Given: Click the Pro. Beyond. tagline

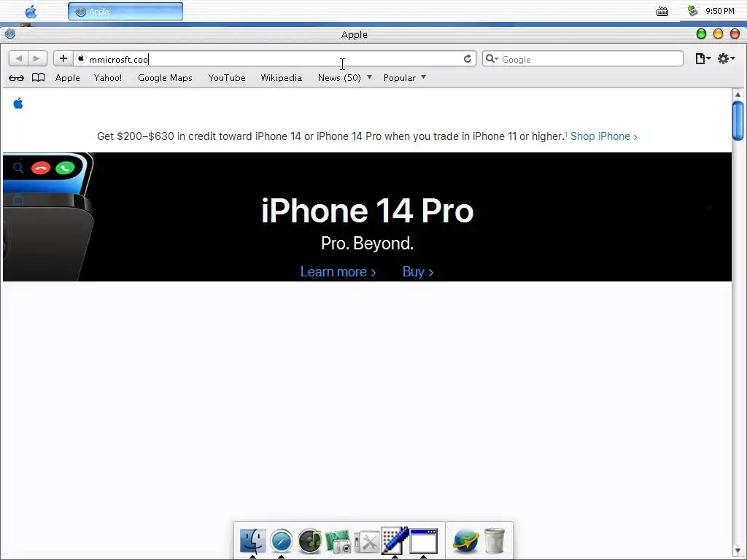Looking at the screenshot, I should click(368, 244).
